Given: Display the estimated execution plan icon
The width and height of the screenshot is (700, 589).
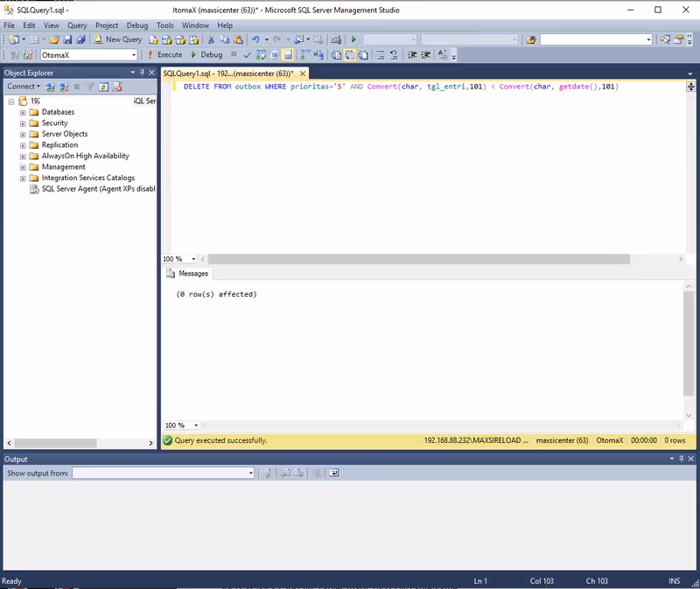Looking at the screenshot, I should (x=259, y=54).
